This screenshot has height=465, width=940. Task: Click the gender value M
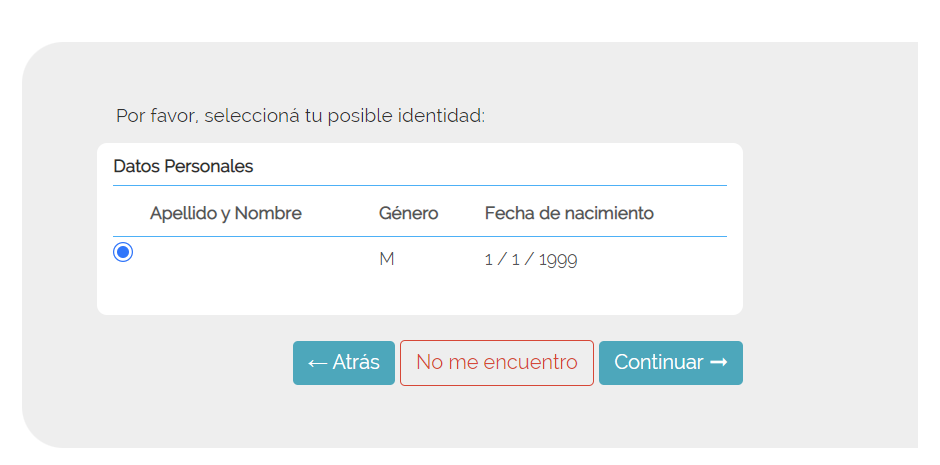pyautogui.click(x=386, y=259)
